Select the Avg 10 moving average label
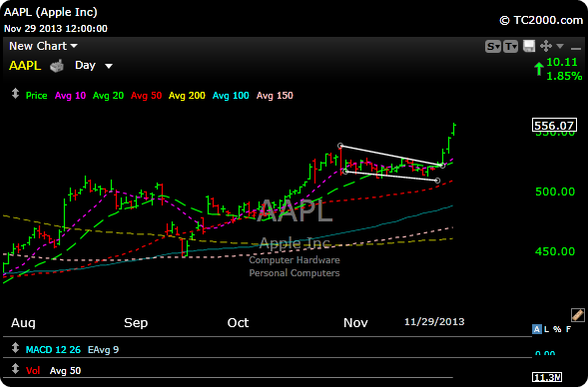 point(70,96)
